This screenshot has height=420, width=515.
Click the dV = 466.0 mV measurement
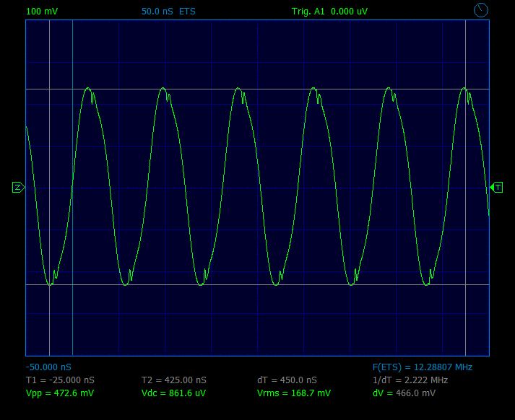point(404,393)
